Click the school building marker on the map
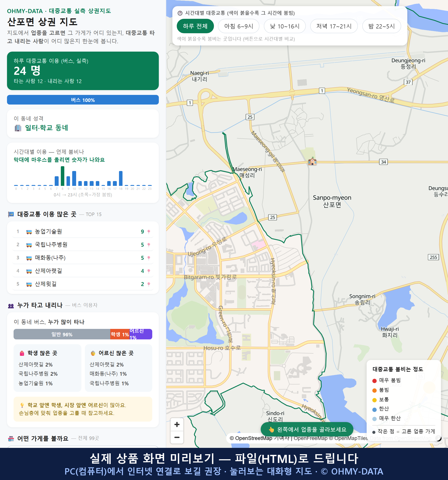The width and height of the screenshot is (448, 480). click(312, 161)
